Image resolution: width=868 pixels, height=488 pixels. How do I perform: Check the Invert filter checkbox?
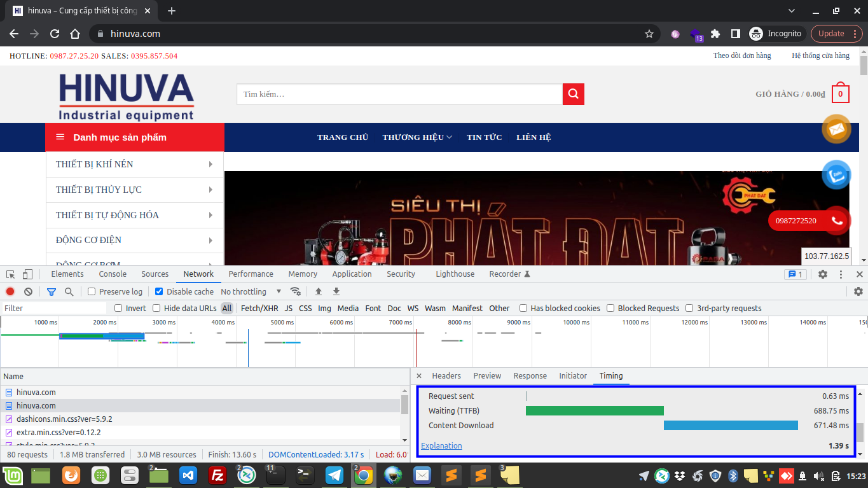tap(118, 308)
